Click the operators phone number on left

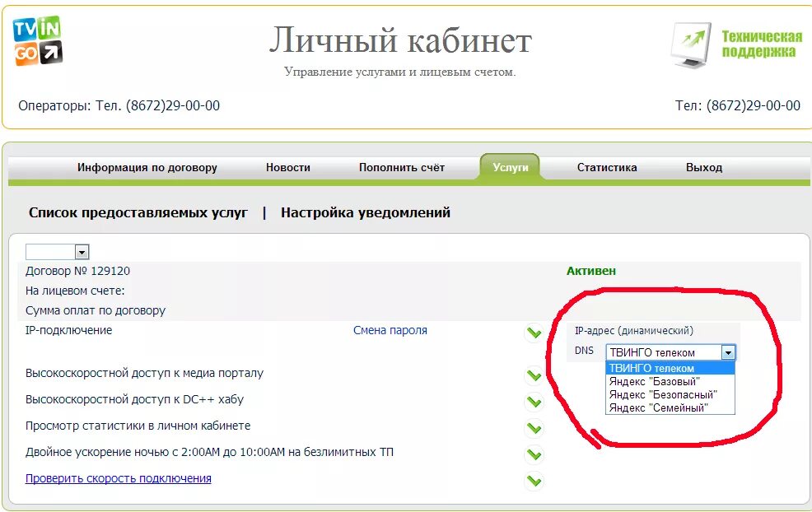(173, 105)
